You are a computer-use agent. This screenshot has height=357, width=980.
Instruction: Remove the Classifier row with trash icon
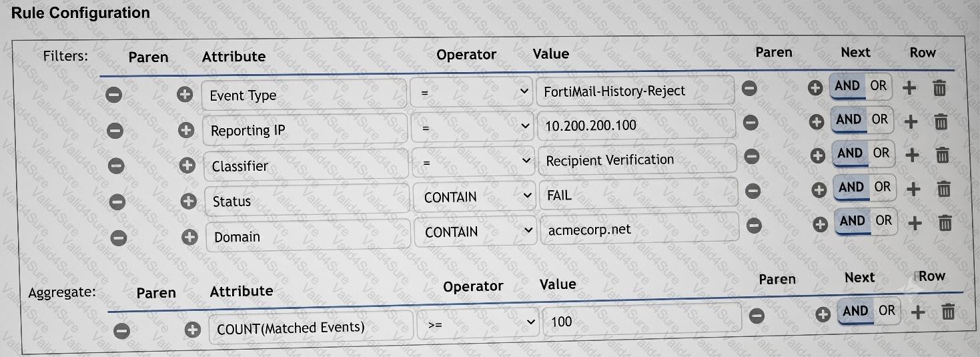pos(942,155)
